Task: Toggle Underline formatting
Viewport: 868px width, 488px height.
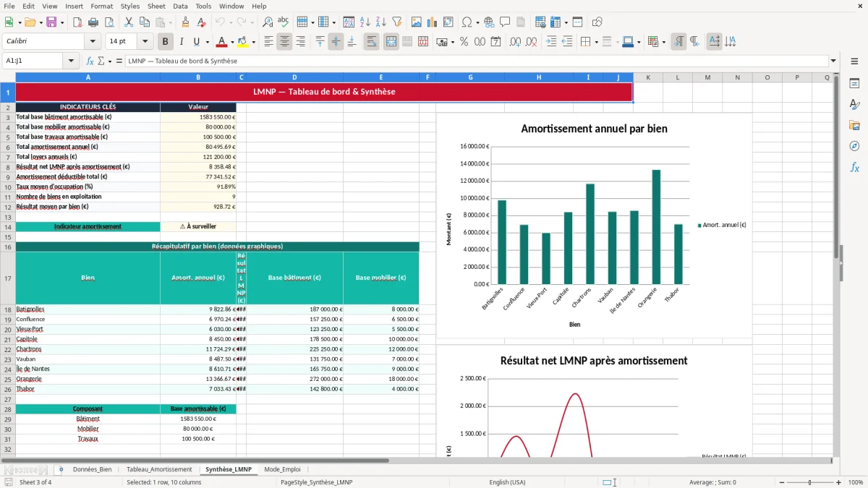Action: (x=196, y=42)
